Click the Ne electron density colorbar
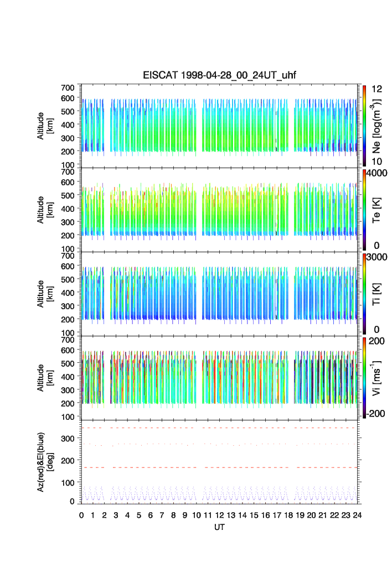Viewport: 392px width, 588px height. coord(364,125)
